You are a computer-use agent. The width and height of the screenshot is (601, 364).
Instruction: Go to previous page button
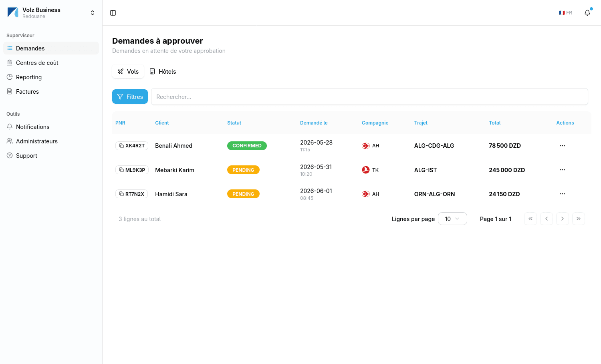[x=547, y=219]
